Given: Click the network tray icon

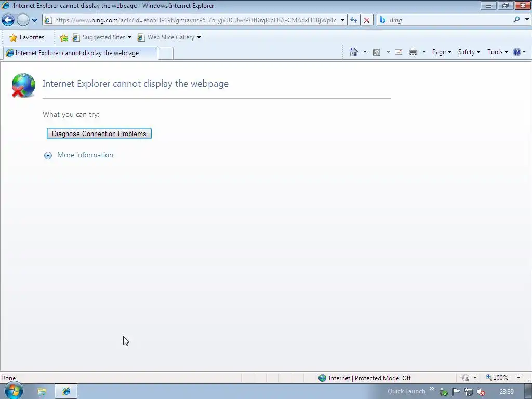Looking at the screenshot, I should pyautogui.click(x=469, y=392).
